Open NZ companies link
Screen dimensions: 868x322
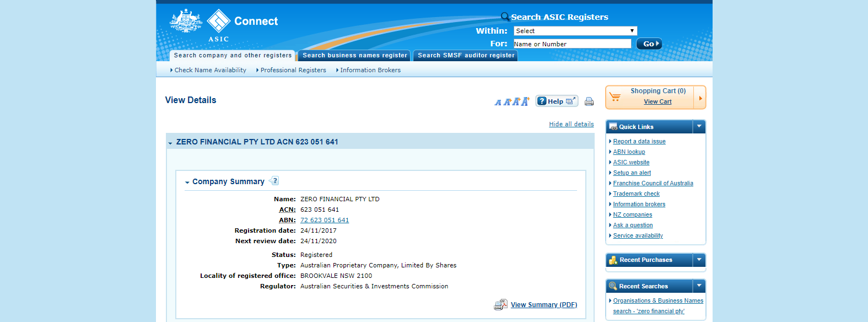[633, 214]
